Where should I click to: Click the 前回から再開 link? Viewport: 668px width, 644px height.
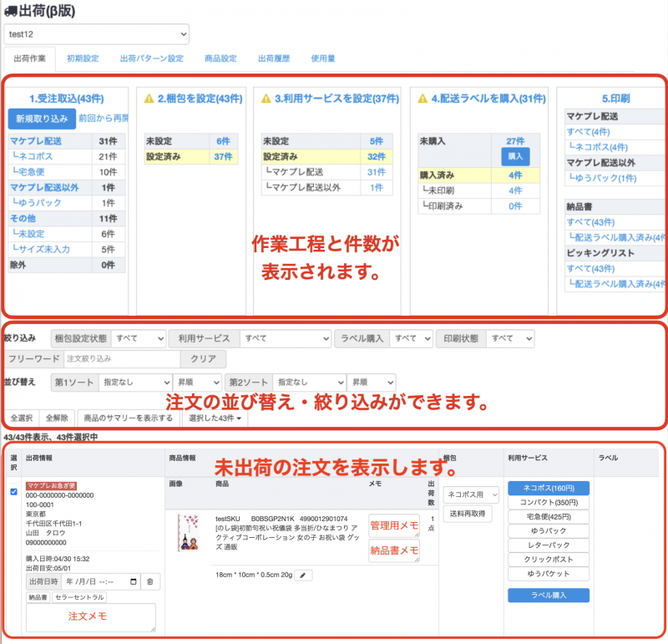pyautogui.click(x=104, y=118)
